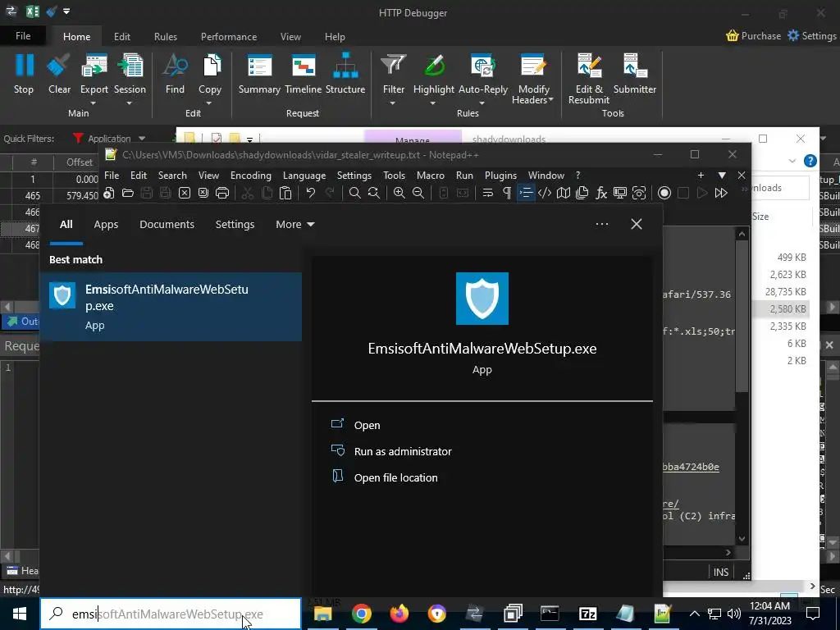This screenshot has height=630, width=840.
Task: Open the Notepad++ Plugins menu
Action: [500, 176]
